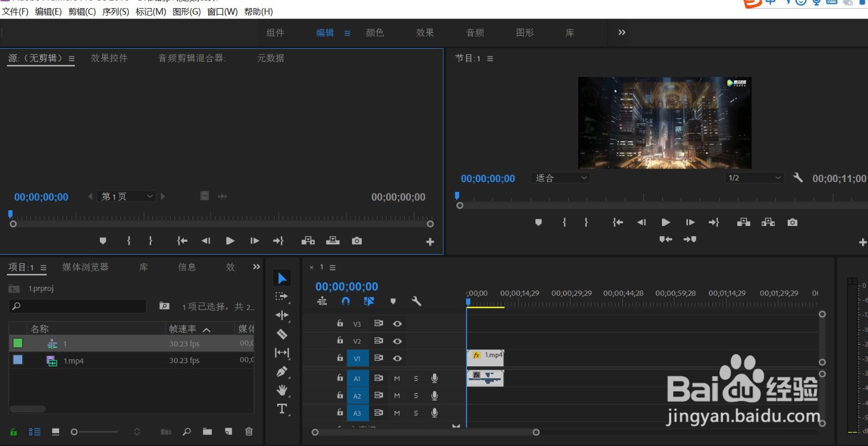This screenshot has height=446, width=868.
Task: Select the Type tool
Action: click(x=282, y=409)
